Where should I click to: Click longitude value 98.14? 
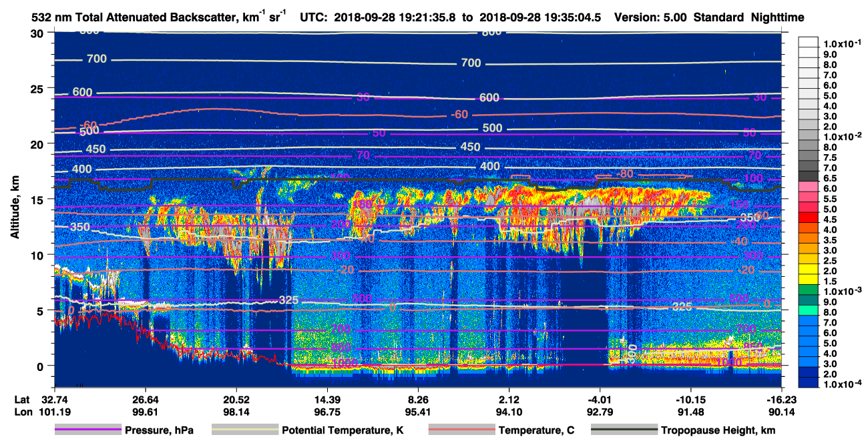[236, 412]
